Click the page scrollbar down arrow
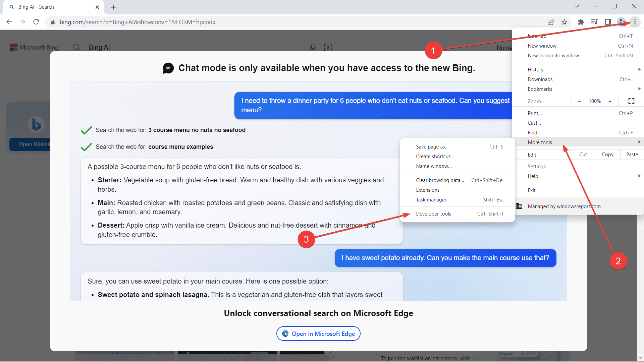Image resolution: width=644 pixels, height=362 pixels. (x=641, y=358)
